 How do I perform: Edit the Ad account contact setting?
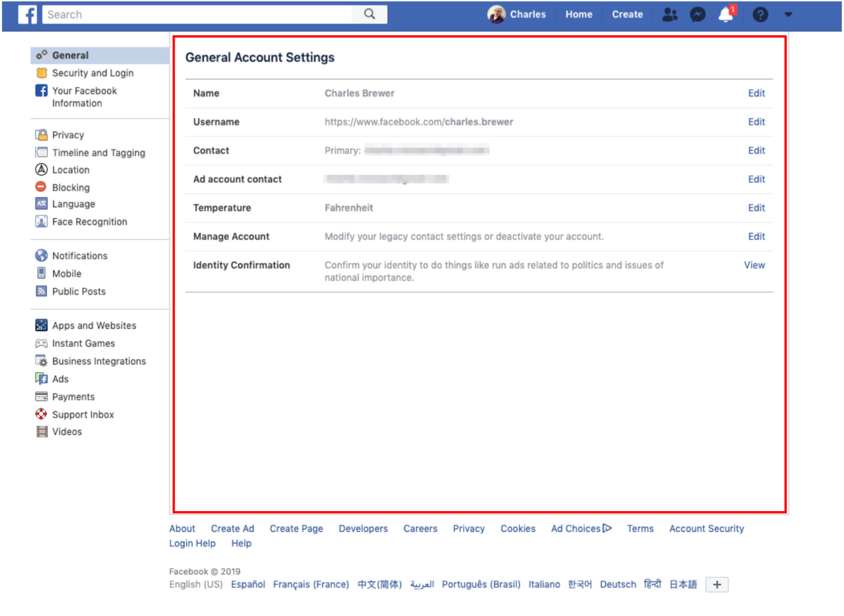tap(756, 180)
